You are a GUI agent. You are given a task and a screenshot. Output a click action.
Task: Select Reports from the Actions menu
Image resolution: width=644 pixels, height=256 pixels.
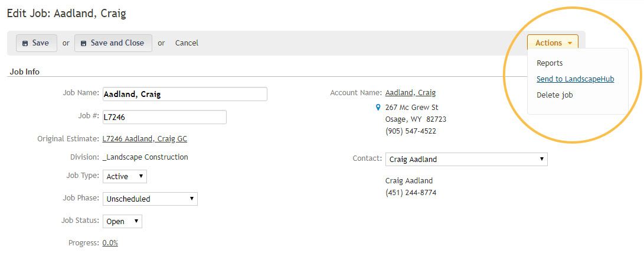[550, 63]
